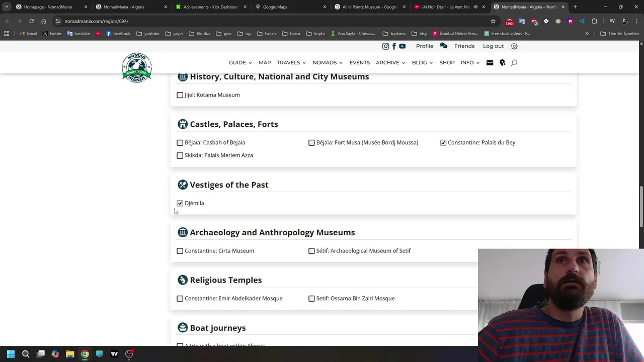Check Jijel: Kotama Museum checkbox
Image resolution: width=644 pixels, height=362 pixels.
coord(180,95)
